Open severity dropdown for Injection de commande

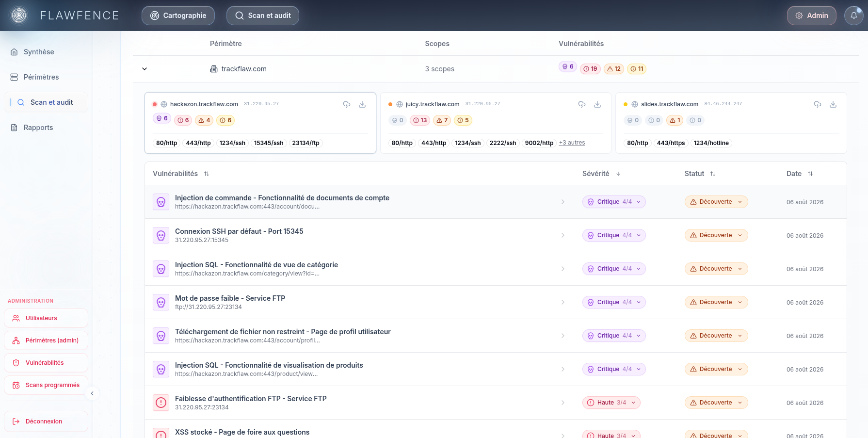tap(614, 202)
